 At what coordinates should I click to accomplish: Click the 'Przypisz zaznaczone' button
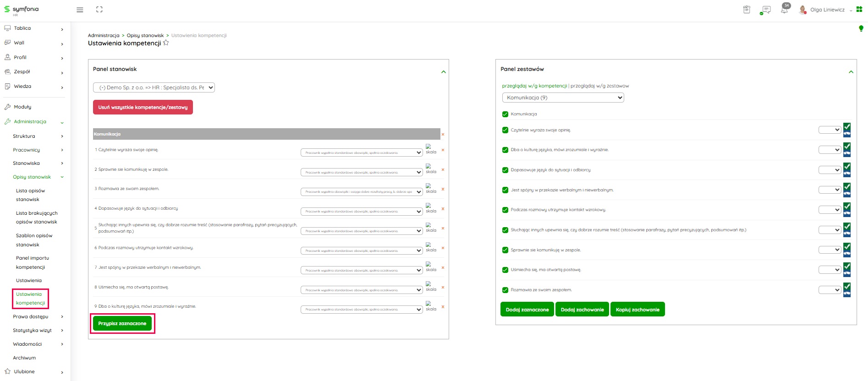122,323
